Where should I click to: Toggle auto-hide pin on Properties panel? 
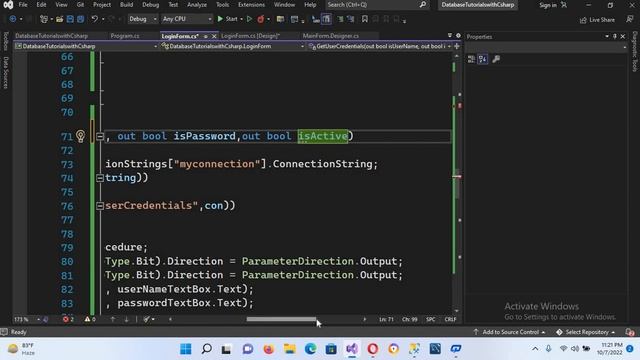point(615,36)
